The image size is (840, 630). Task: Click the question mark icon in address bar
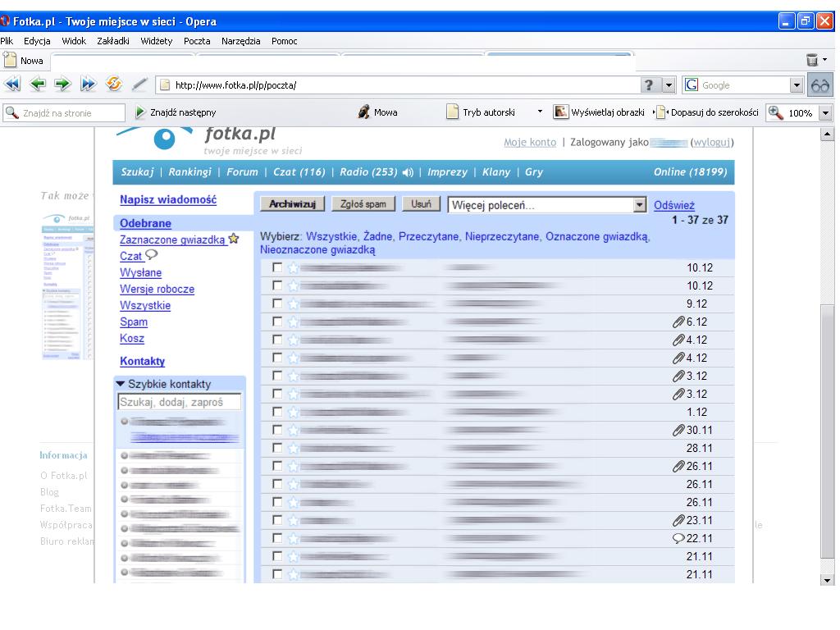tap(650, 84)
